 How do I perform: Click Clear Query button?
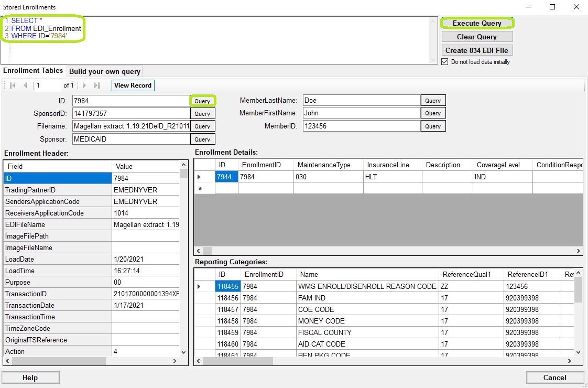coord(477,37)
